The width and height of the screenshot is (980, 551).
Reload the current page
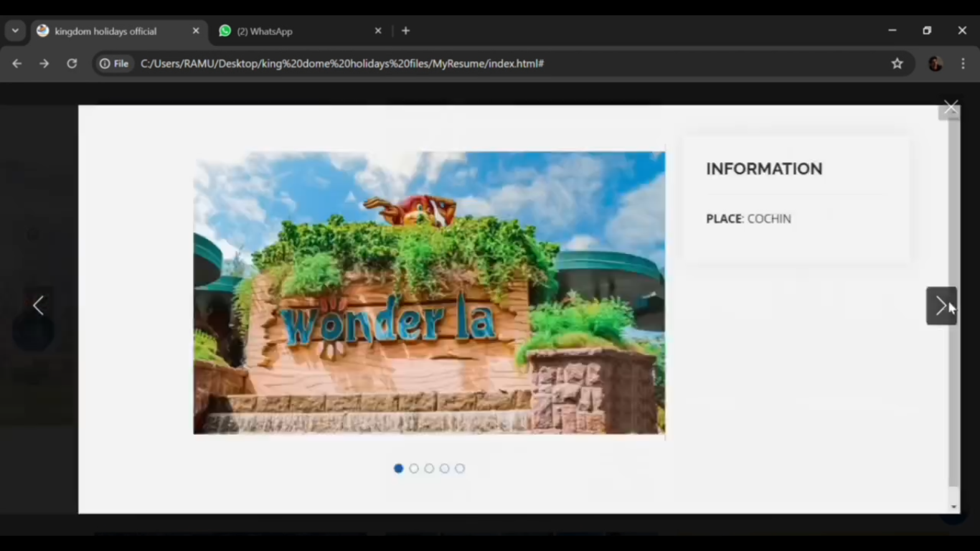tap(72, 63)
